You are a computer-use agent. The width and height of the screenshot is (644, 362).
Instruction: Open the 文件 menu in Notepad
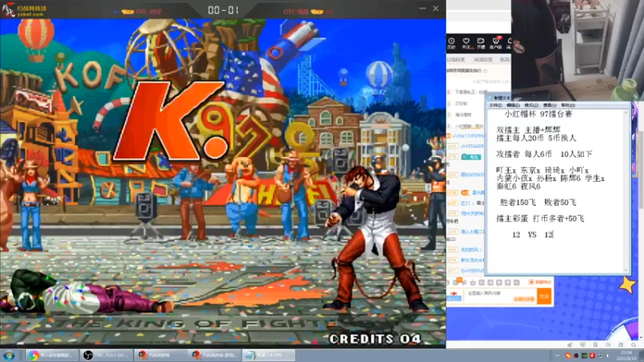[495, 105]
